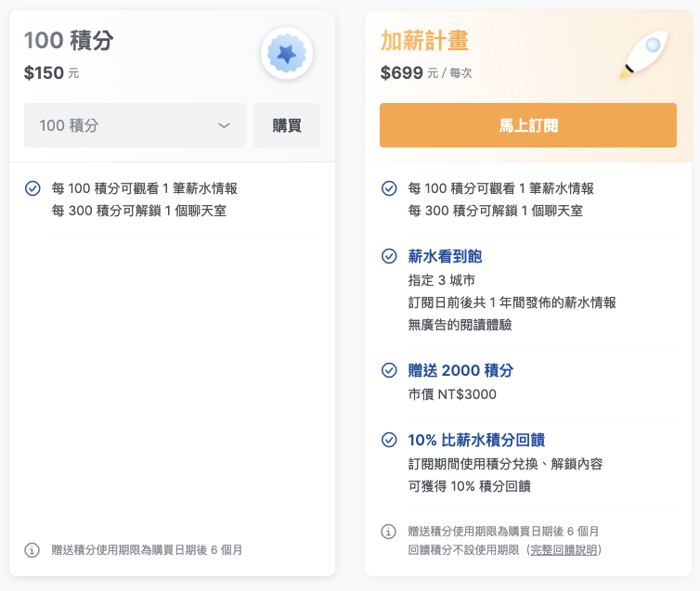
Task: Click check icon beside 10% 比薪水積分回饋
Action: 389,440
